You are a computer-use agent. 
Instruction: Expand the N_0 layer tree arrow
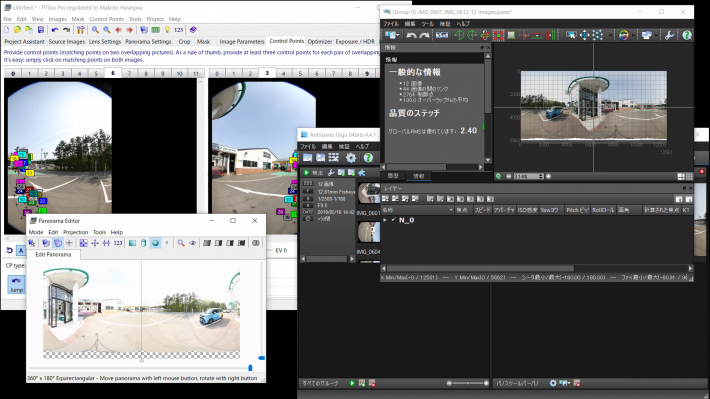coord(385,220)
